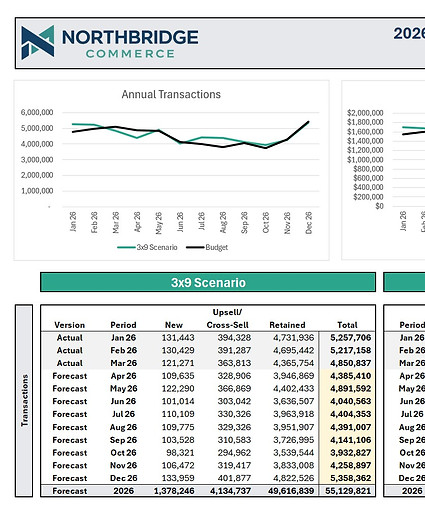Click the 3,000,000 axis label

[x=37, y=160]
